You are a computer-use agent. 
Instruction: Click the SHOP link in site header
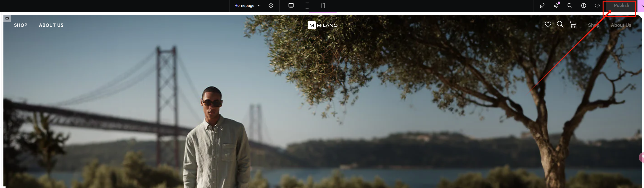20,25
